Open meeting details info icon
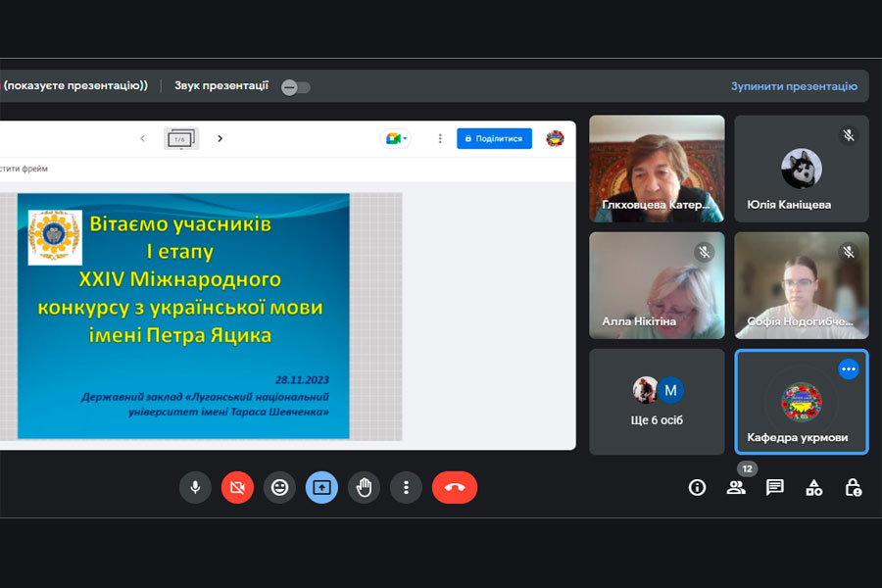Screen dimensions: 882x588 pos(697,487)
